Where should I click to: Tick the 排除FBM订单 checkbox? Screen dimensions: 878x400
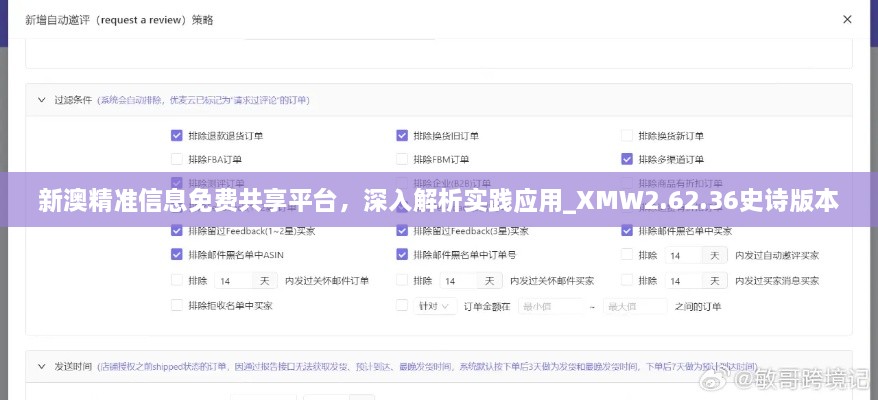tap(402, 159)
